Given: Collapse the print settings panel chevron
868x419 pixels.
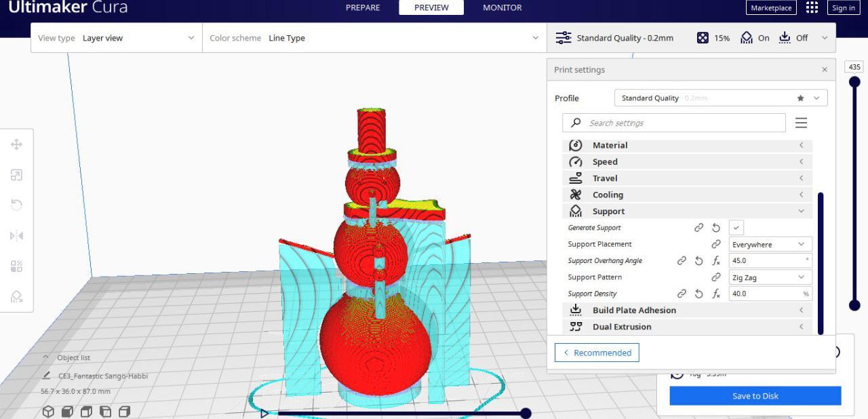Looking at the screenshot, I should 825,38.
